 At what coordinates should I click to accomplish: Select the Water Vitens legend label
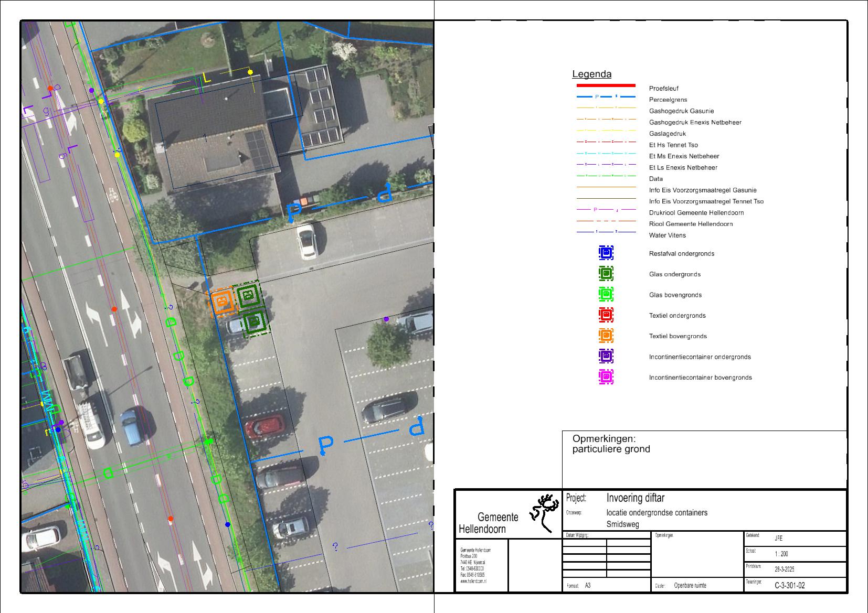tap(667, 235)
